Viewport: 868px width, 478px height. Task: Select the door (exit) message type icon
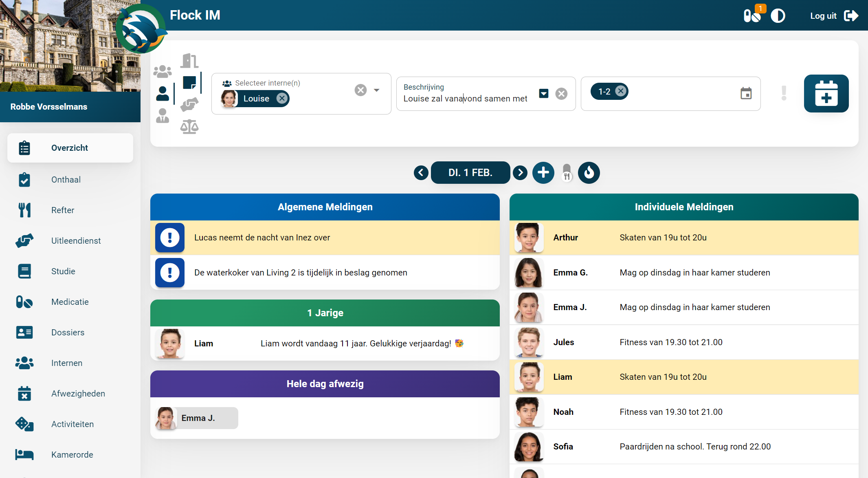[x=189, y=61]
